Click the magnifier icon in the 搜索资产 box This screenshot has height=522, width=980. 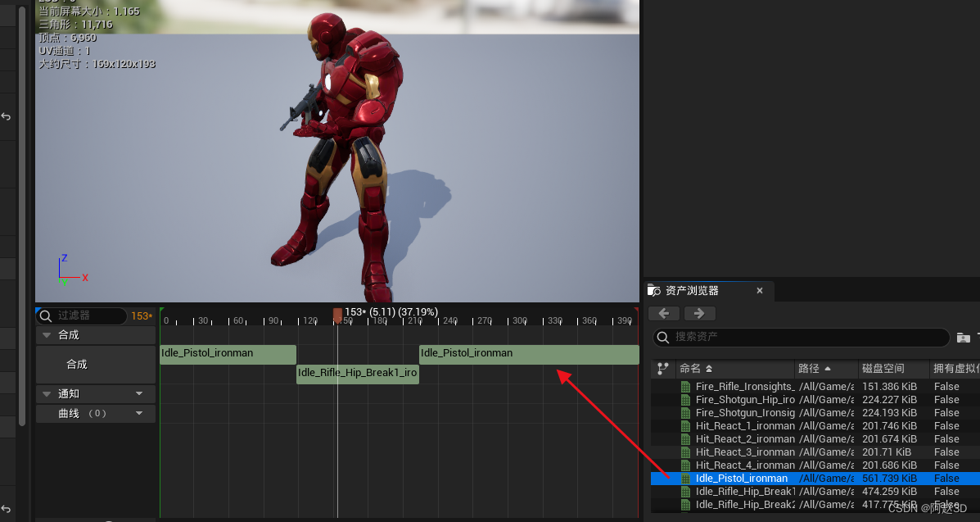[663, 338]
